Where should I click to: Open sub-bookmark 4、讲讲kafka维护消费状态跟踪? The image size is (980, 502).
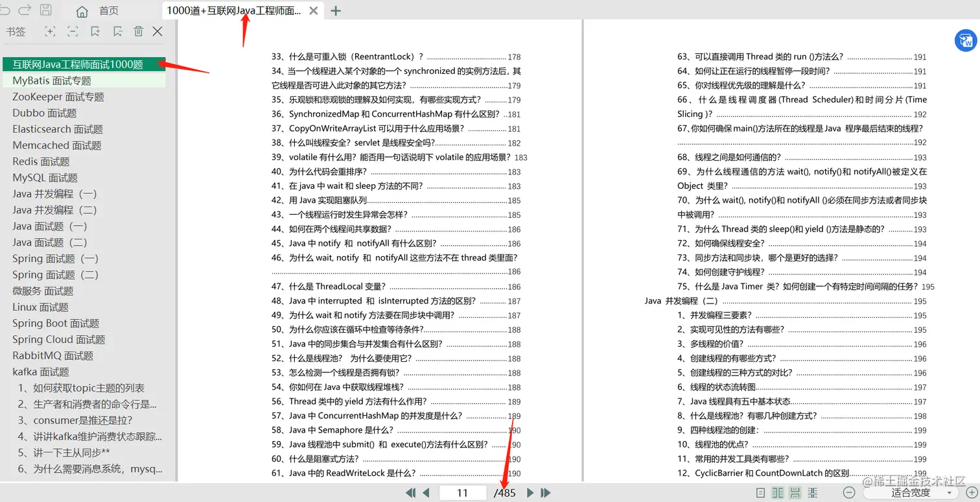(x=90, y=437)
